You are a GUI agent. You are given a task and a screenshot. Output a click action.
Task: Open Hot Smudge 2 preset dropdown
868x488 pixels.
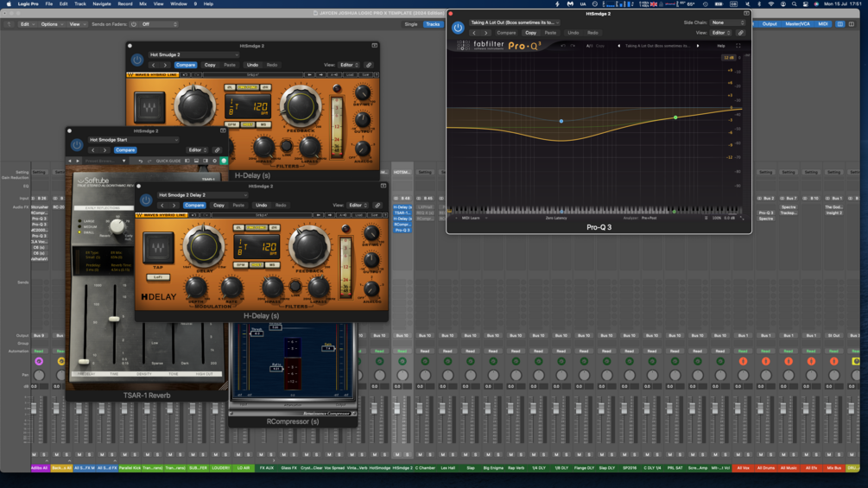click(x=193, y=54)
